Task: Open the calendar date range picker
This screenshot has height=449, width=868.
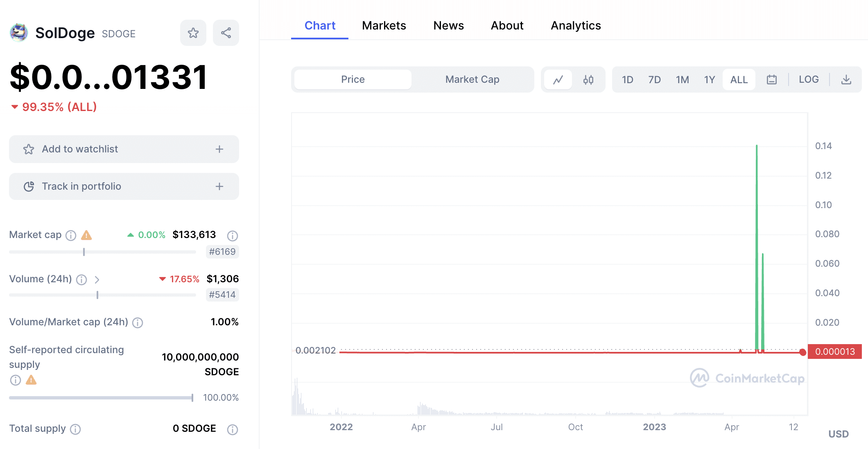Action: point(772,79)
